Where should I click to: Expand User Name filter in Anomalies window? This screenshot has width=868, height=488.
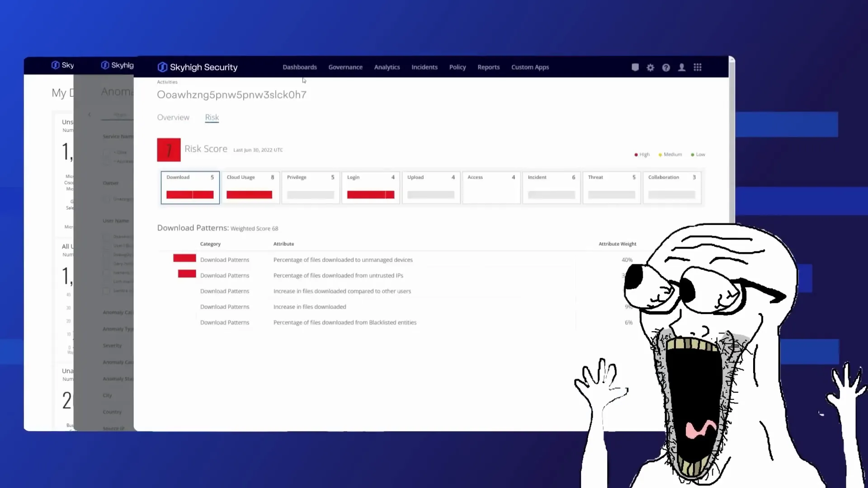click(116, 221)
